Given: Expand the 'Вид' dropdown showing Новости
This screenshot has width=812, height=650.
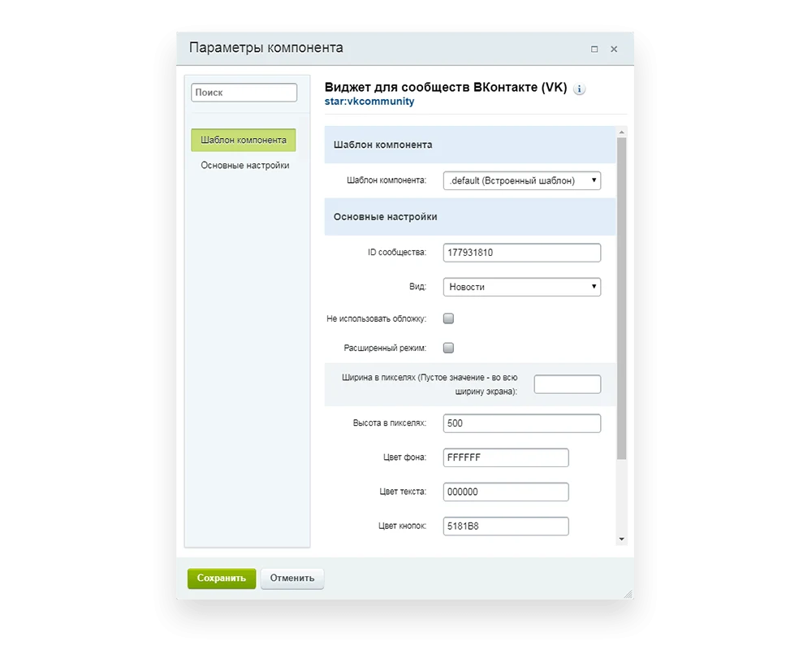Looking at the screenshot, I should (x=522, y=287).
